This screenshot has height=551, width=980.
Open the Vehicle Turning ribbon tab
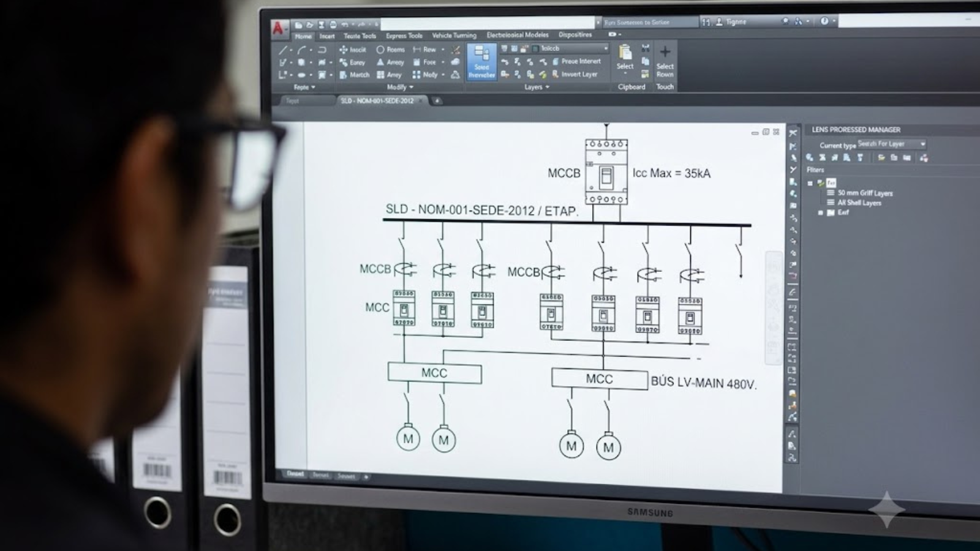[x=454, y=36]
